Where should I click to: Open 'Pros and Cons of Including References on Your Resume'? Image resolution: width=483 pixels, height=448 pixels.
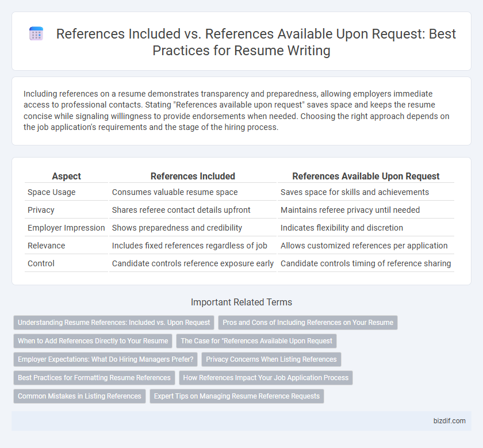click(308, 323)
